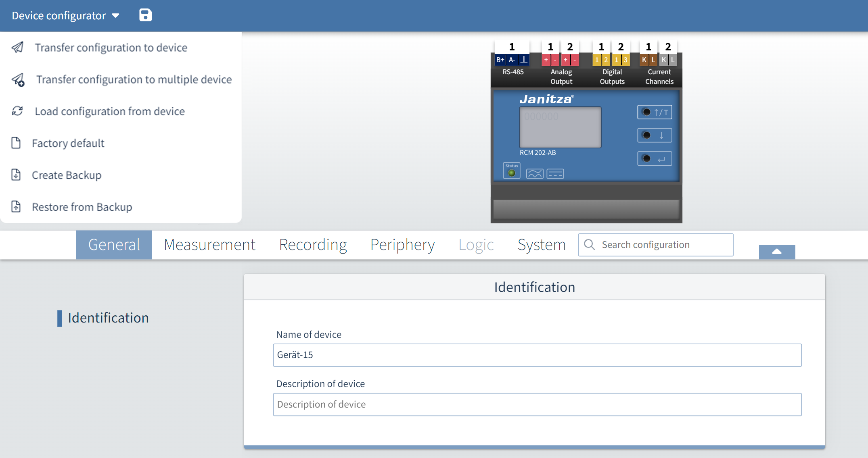Select Identification section in left sidebar
868x458 pixels.
(x=108, y=318)
